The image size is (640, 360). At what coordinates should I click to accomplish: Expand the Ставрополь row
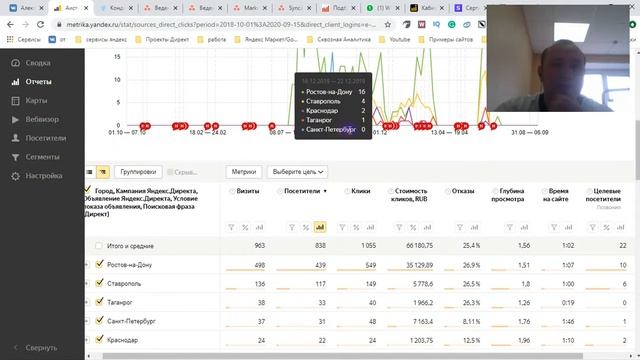[x=87, y=284]
